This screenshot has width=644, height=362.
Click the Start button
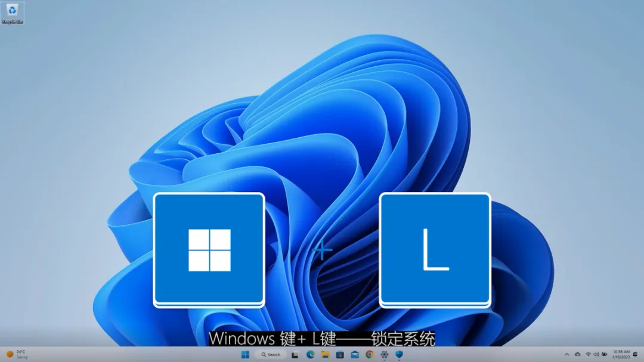tap(245, 355)
